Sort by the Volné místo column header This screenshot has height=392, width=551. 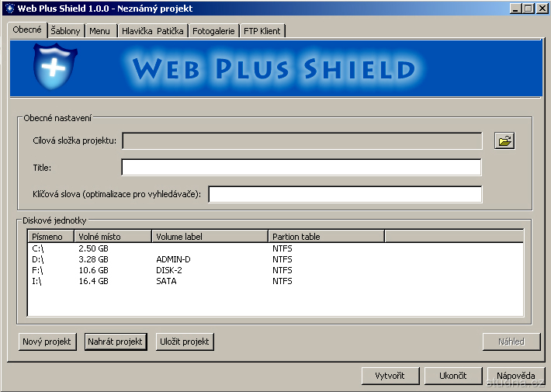[113, 237]
